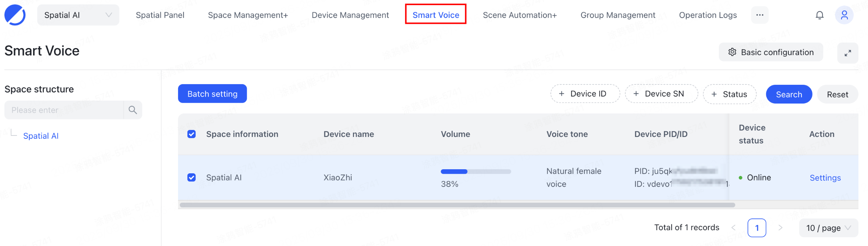The width and height of the screenshot is (868, 246).
Task: Go to previous page arrow
Action: pyautogui.click(x=733, y=228)
